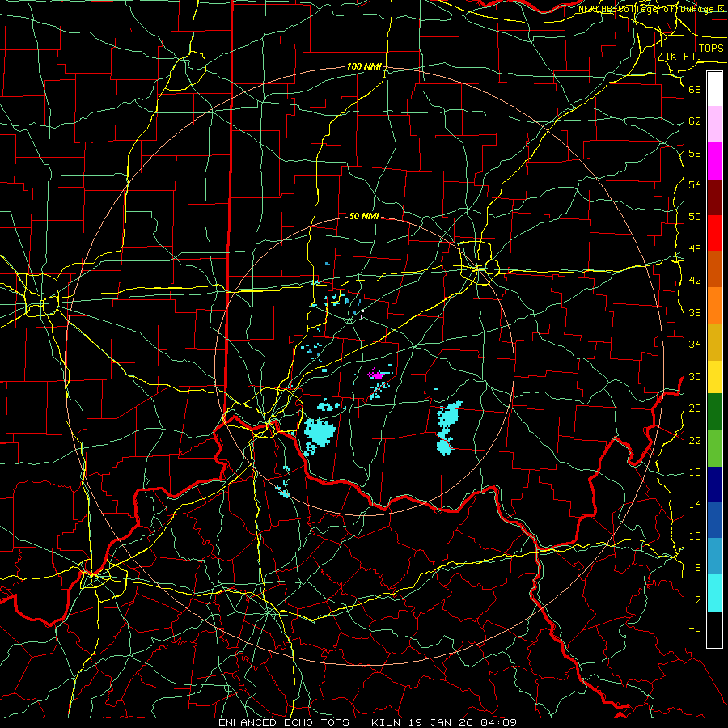Click the magenta radar echo cell
The height and width of the screenshot is (728, 728).
click(x=375, y=373)
